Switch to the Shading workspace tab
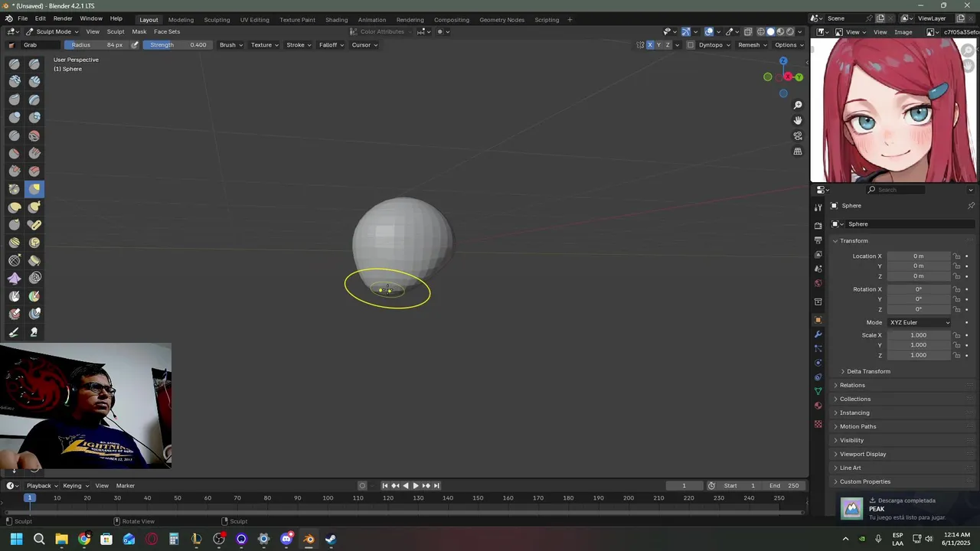Viewport: 980px width, 551px height. tap(336, 20)
